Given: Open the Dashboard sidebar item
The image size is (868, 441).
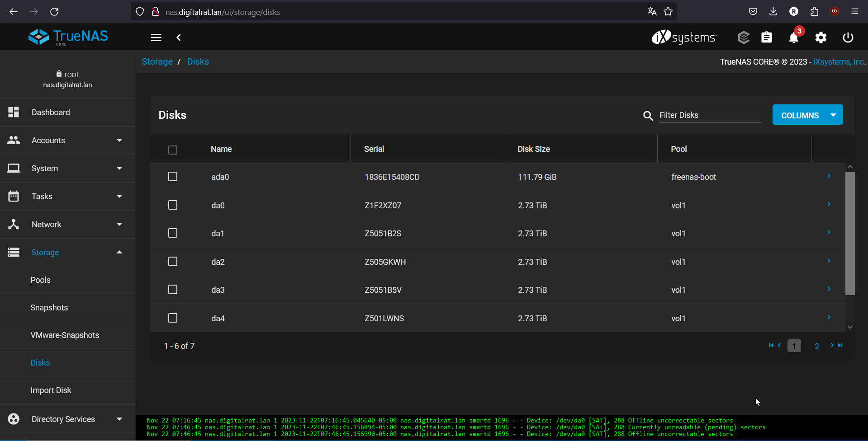Looking at the screenshot, I should [51, 113].
